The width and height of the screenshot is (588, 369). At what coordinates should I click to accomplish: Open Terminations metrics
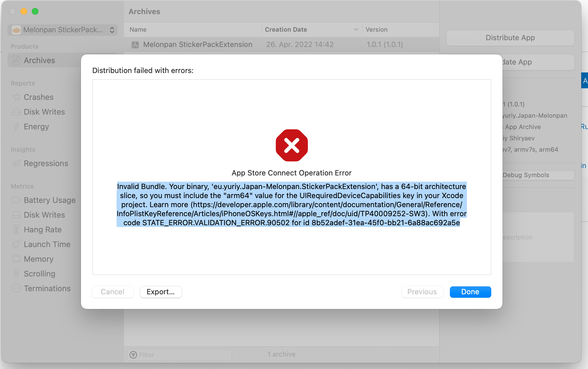coord(47,288)
